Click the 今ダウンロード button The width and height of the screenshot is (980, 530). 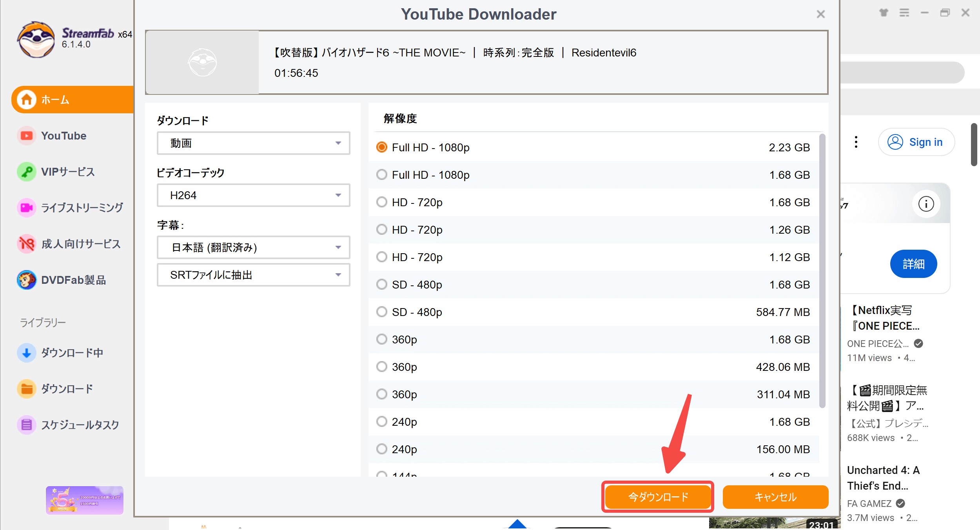[658, 497]
